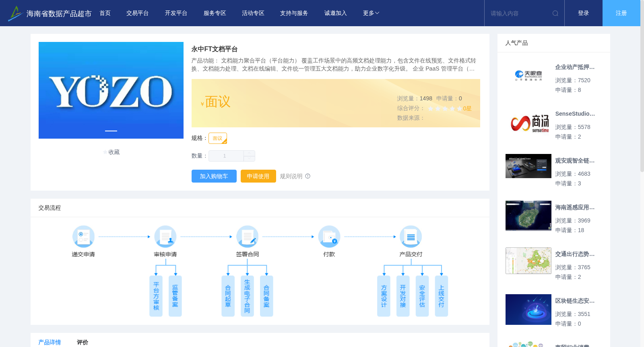Screen dimensions: 644x347
Task: Click the 付款 wallet step icon
Action: (329, 237)
